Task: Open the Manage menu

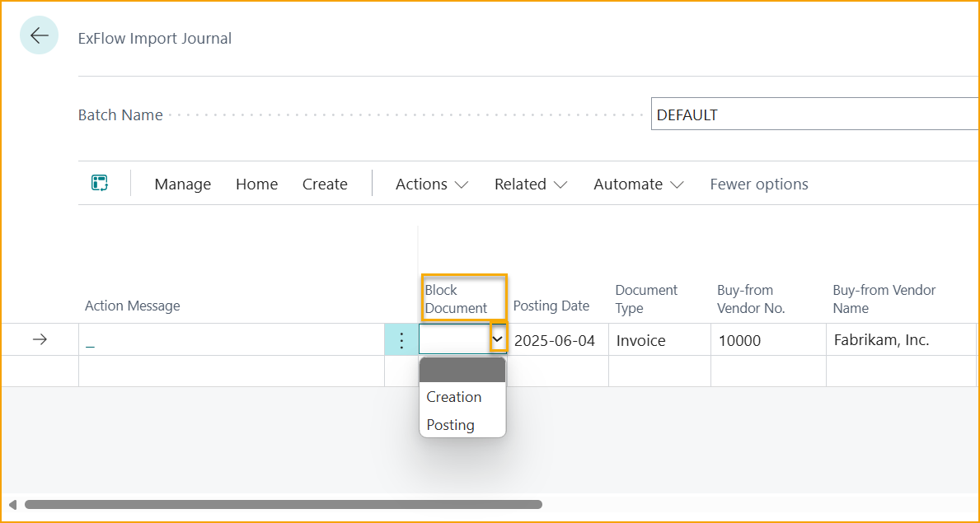Action: (x=182, y=184)
